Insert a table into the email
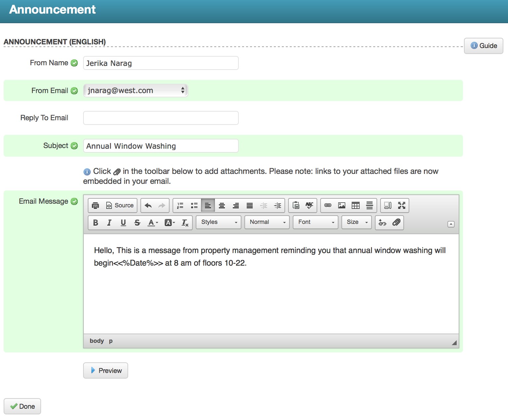 pyautogui.click(x=356, y=206)
